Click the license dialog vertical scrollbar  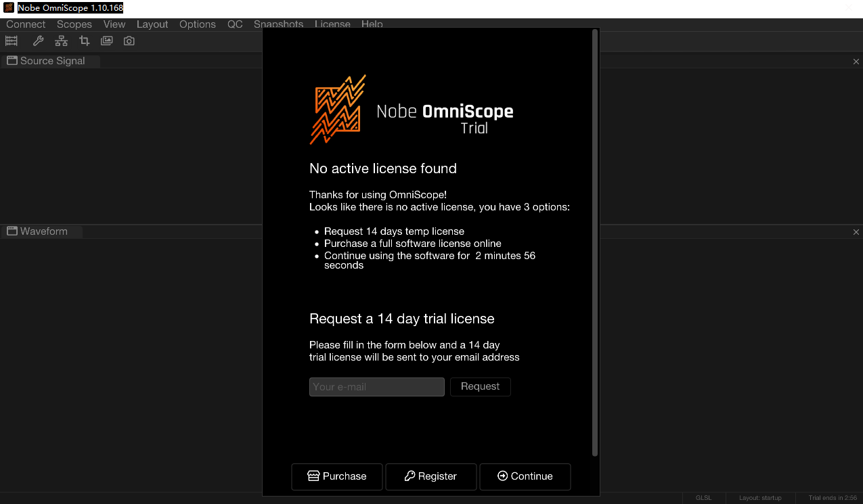(595, 242)
